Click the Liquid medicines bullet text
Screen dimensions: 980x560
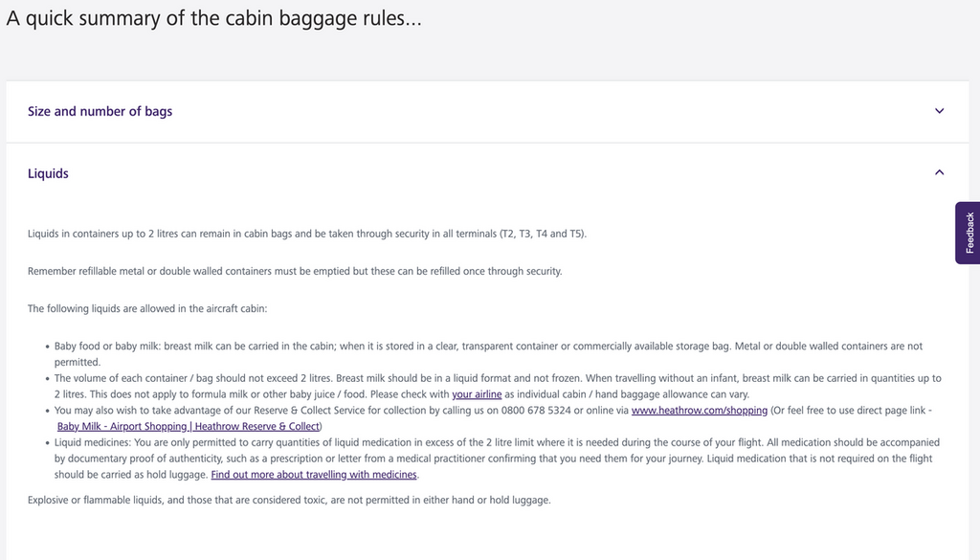point(383,443)
